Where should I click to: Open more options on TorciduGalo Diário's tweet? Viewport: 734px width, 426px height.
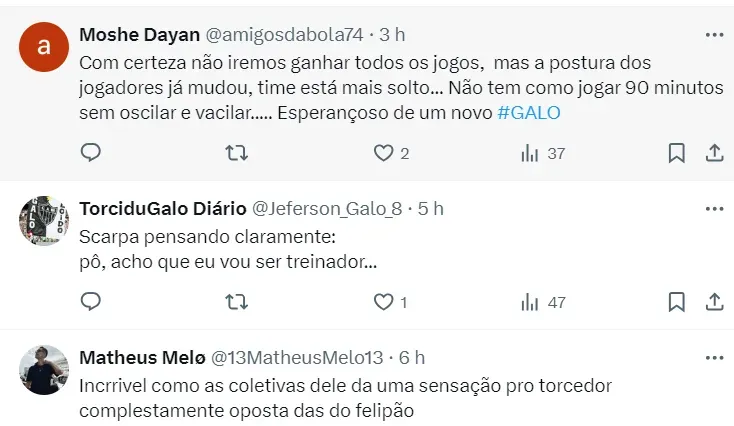click(713, 208)
